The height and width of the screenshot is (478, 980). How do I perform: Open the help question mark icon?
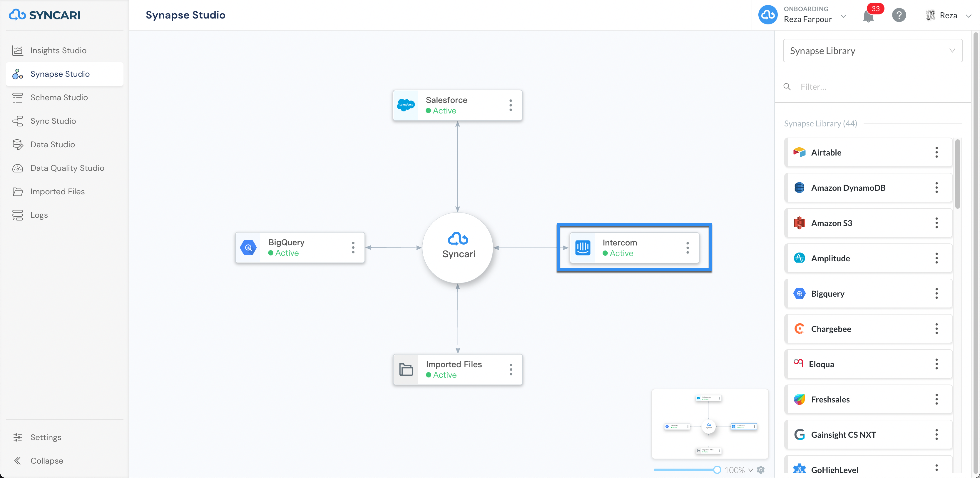coord(899,15)
